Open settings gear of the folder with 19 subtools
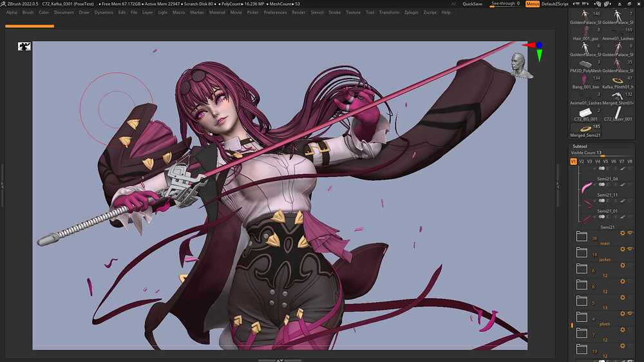This screenshot has height=362, width=644. click(623, 346)
